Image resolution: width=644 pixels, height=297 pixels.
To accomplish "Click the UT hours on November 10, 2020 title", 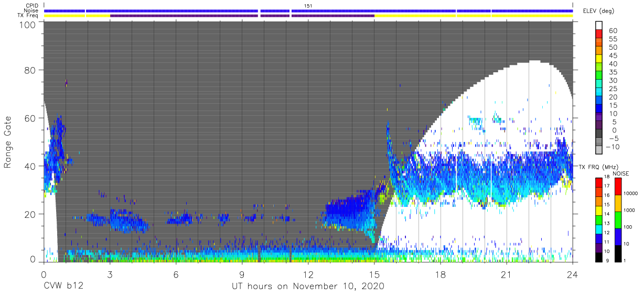I will [x=308, y=287].
